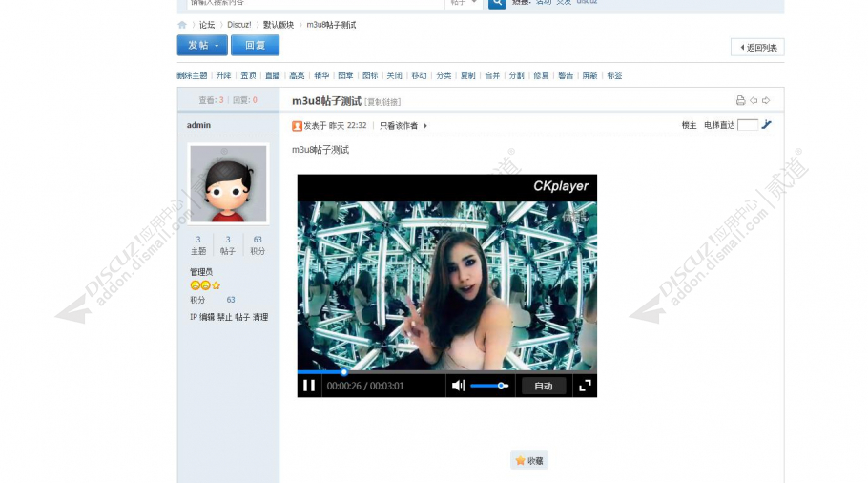Click 删除主题 moderation link
Screen dimensions: 868x483
click(x=192, y=75)
